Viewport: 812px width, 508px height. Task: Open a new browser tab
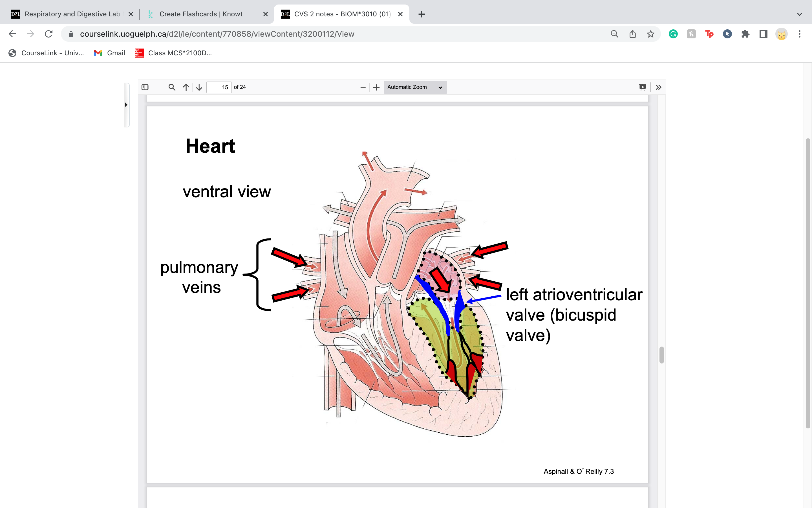pos(422,14)
